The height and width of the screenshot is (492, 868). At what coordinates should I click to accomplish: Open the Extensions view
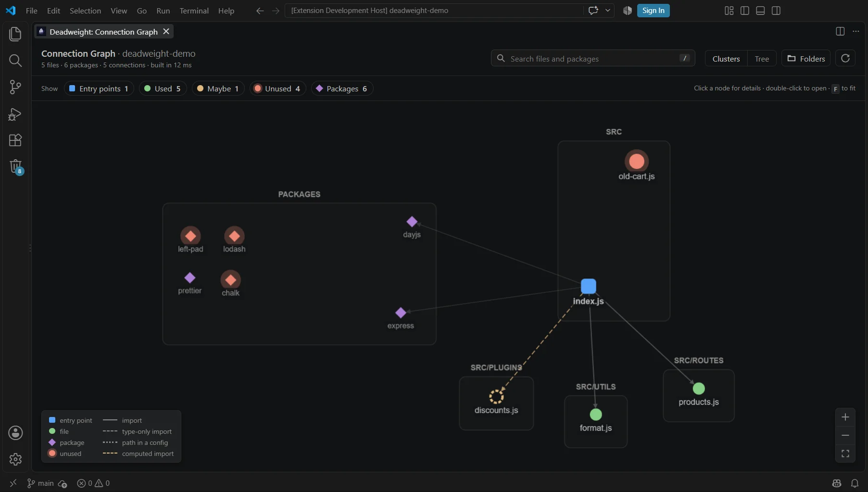[15, 140]
